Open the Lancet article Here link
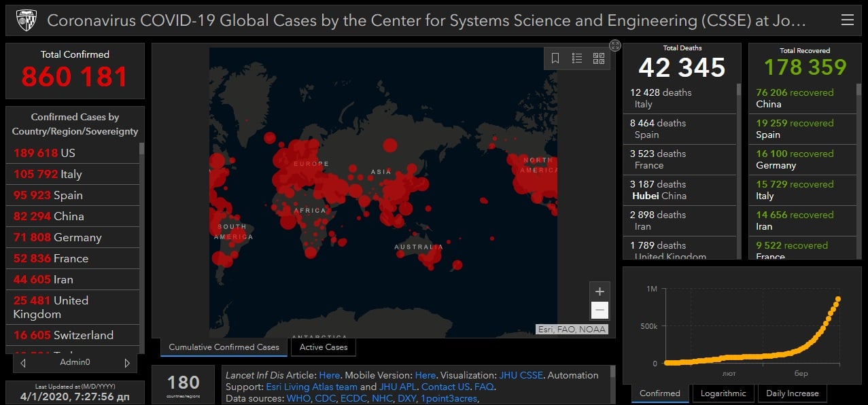This screenshot has height=405, width=868. click(329, 375)
